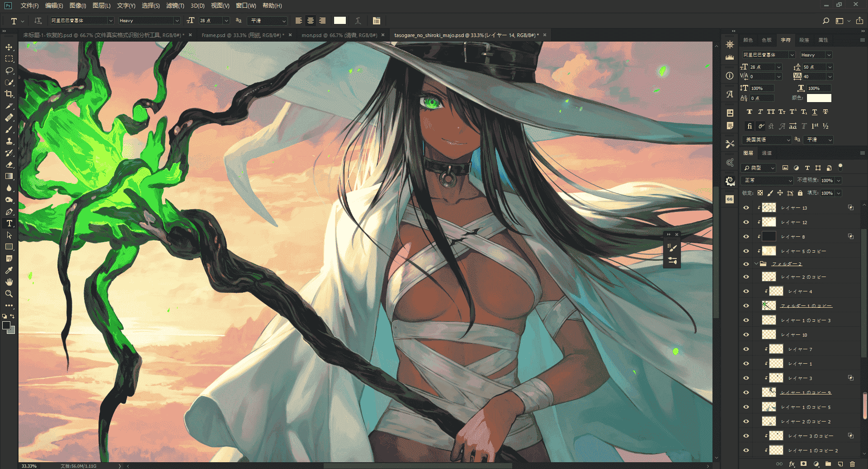Switch to the 色板 panel tab
This screenshot has width=868, height=469.
pos(767,40)
